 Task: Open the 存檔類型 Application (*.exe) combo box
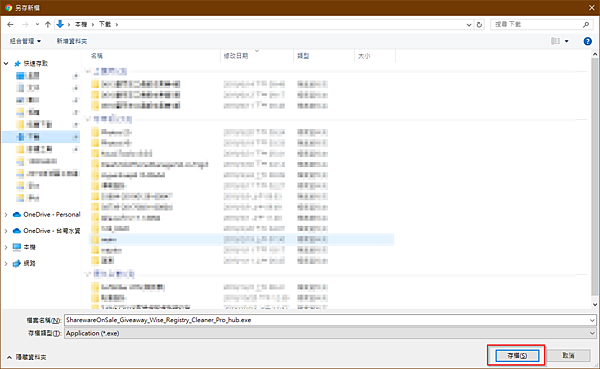click(330, 333)
